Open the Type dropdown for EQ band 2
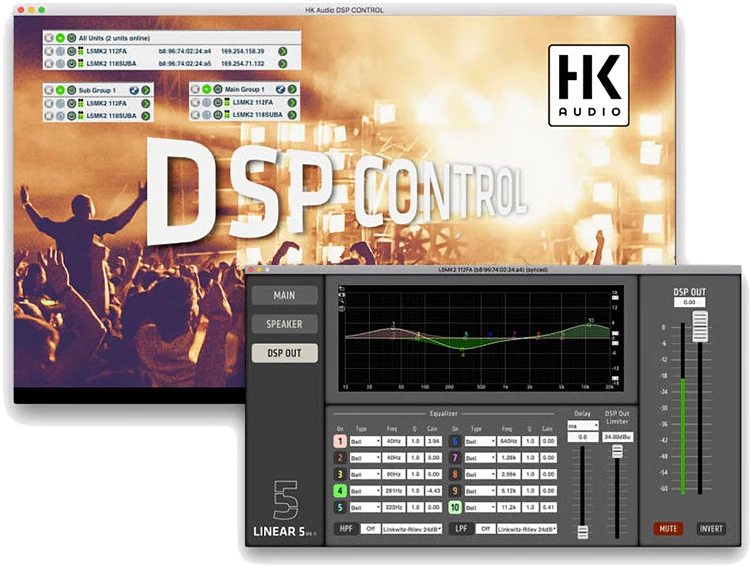The width and height of the screenshot is (750, 566). [x=365, y=458]
